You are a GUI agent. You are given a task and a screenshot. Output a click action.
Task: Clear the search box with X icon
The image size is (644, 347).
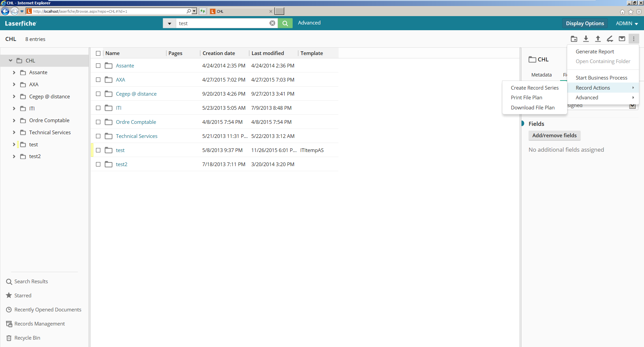[x=273, y=23]
